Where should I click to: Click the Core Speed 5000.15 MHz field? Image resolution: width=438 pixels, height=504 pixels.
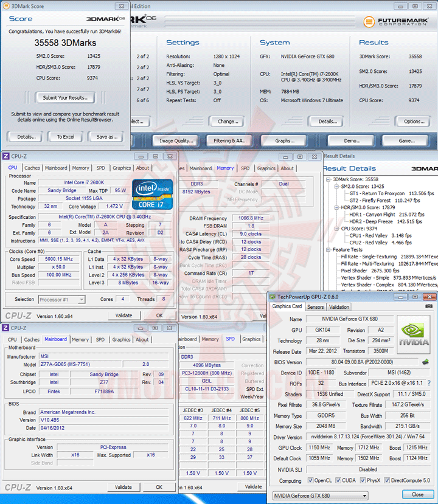coord(59,259)
